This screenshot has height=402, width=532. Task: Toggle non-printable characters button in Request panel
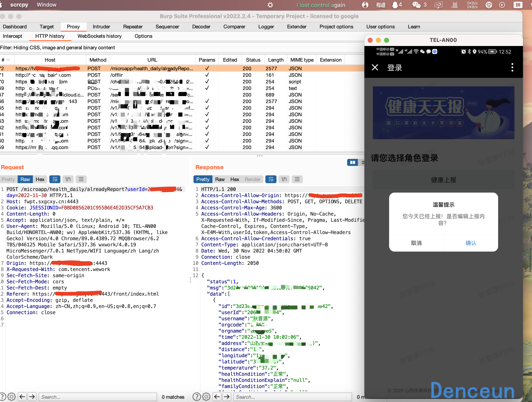pyautogui.click(x=68, y=179)
